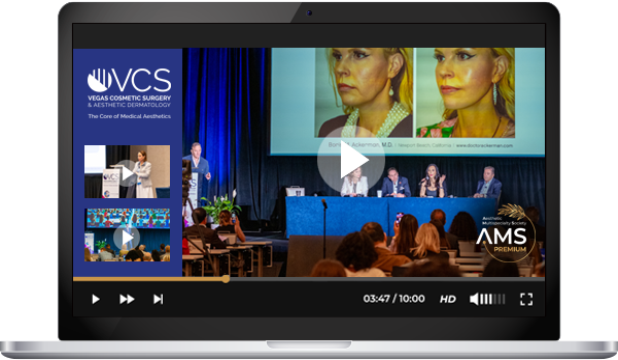
Task: Click the VCS logo in sidebar
Action: point(129,80)
